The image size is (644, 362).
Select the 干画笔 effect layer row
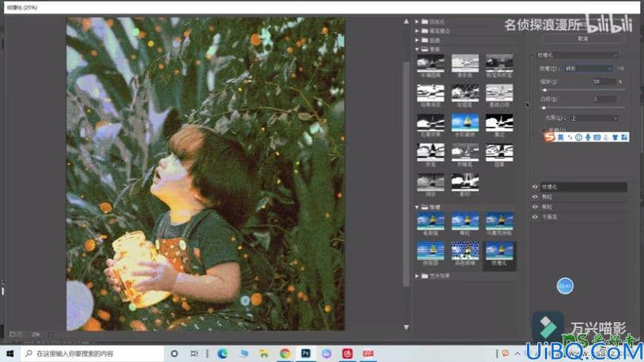pyautogui.click(x=583, y=217)
